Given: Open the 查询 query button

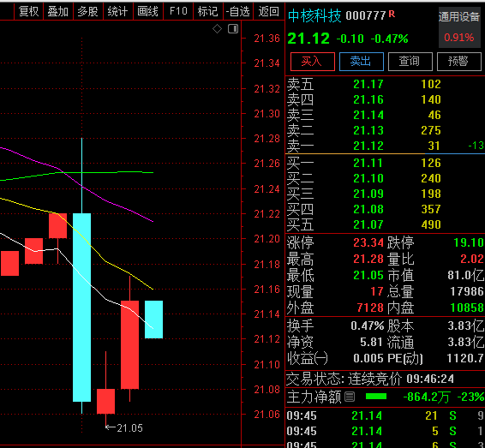Looking at the screenshot, I should coord(410,62).
